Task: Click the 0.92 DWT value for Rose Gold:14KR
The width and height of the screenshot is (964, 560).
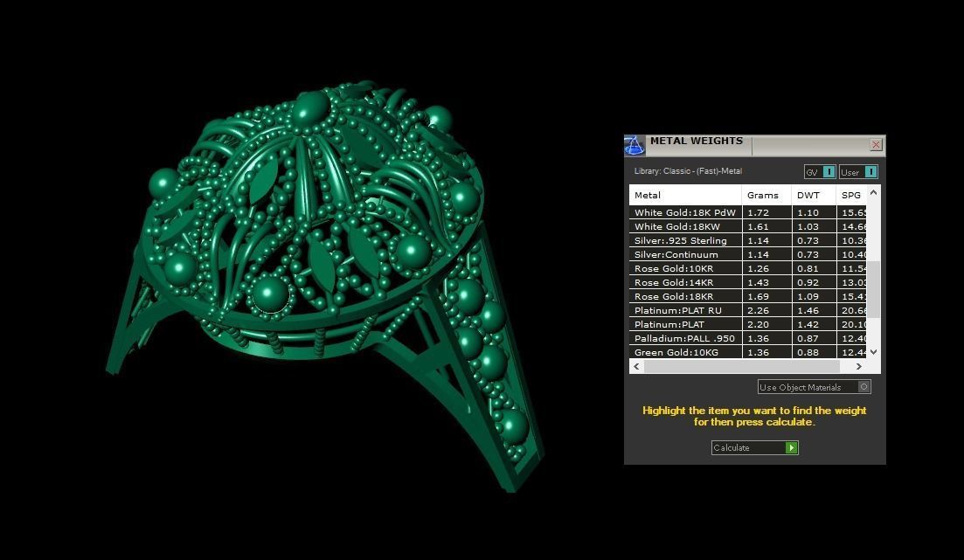Action: (808, 283)
